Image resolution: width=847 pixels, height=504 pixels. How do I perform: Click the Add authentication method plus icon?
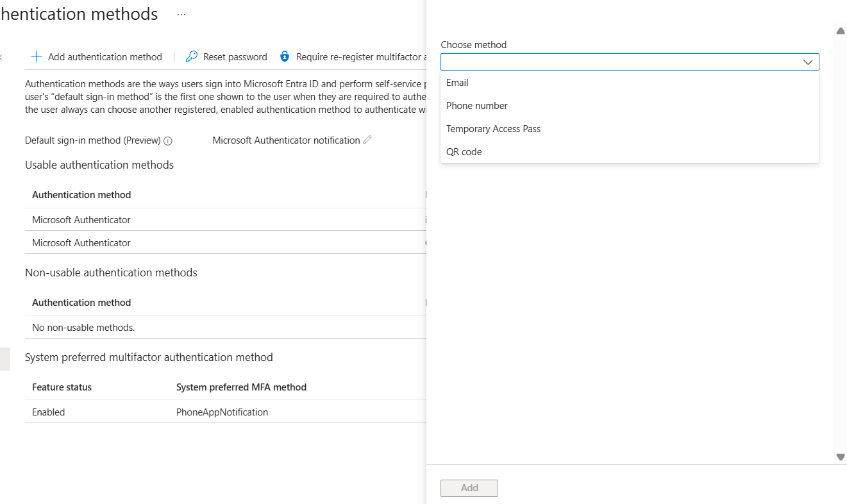[37, 56]
